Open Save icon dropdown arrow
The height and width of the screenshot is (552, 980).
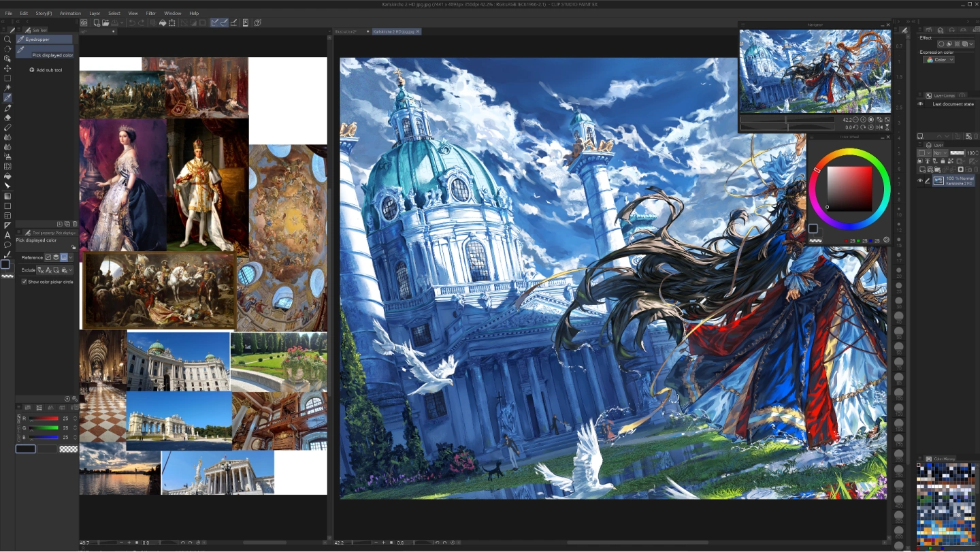tap(122, 22)
